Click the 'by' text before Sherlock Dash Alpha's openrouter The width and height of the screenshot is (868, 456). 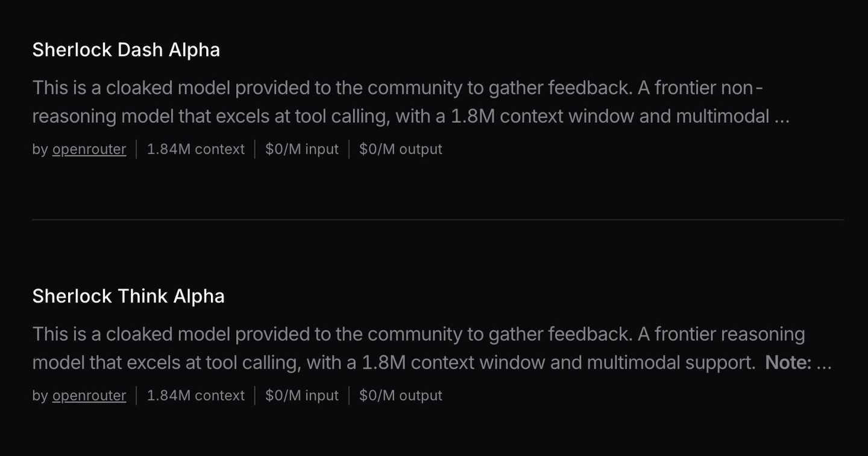40,149
